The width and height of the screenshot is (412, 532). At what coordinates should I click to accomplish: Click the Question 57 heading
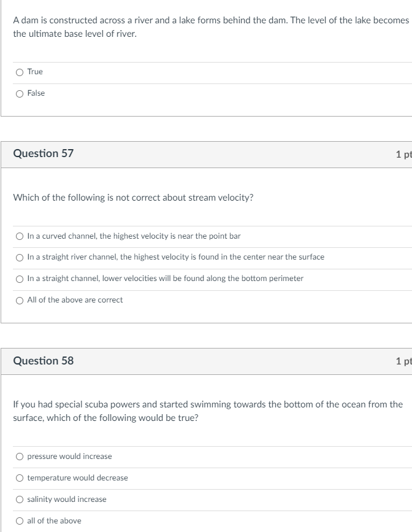(x=44, y=154)
